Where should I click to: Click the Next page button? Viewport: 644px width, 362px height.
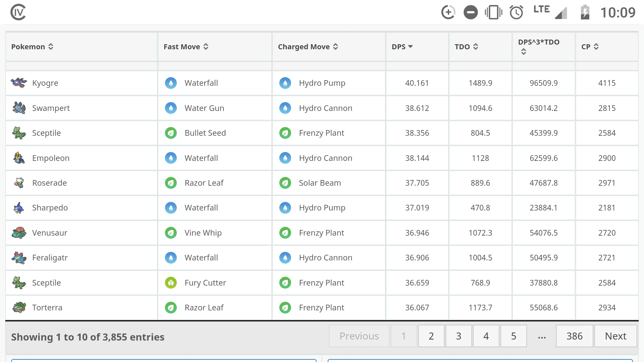[616, 336]
